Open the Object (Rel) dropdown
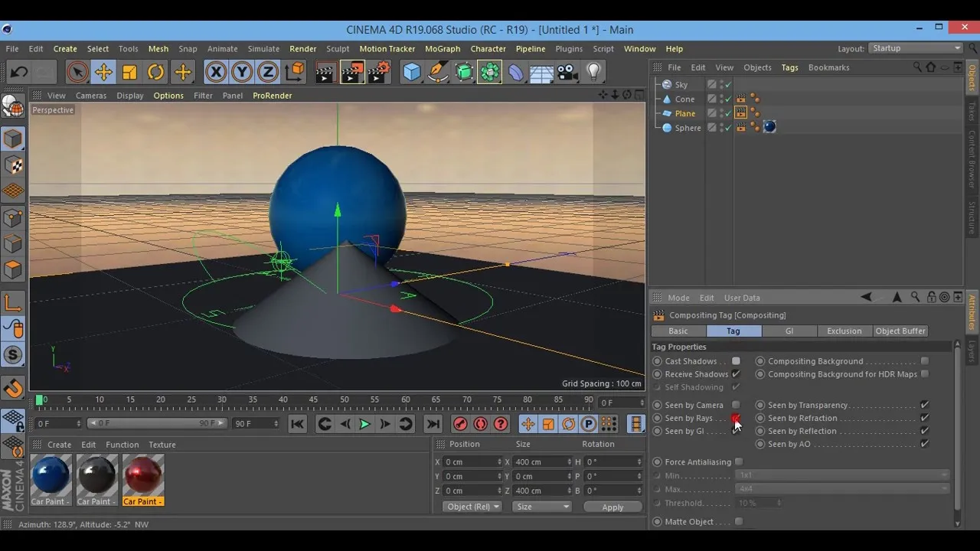 pyautogui.click(x=472, y=507)
